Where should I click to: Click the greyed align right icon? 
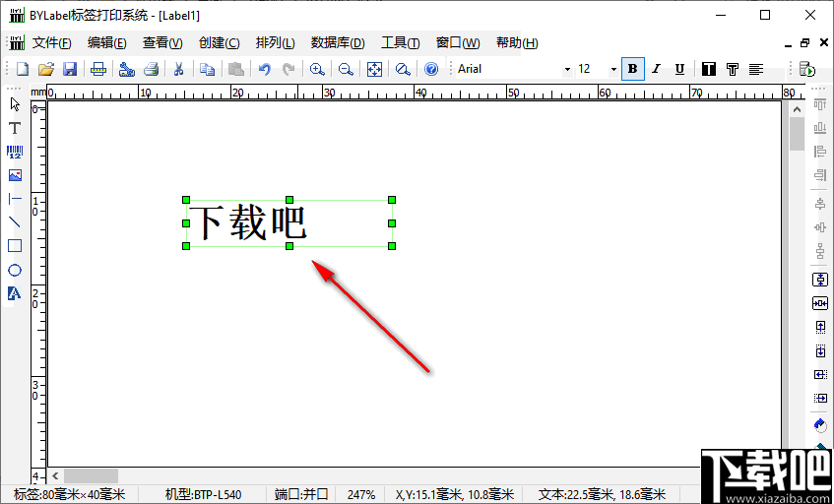click(x=820, y=175)
